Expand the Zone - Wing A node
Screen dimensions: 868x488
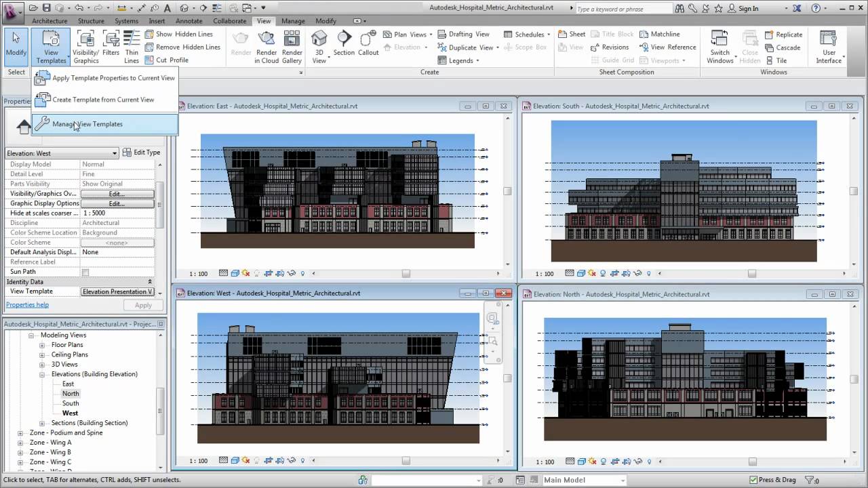click(x=20, y=443)
